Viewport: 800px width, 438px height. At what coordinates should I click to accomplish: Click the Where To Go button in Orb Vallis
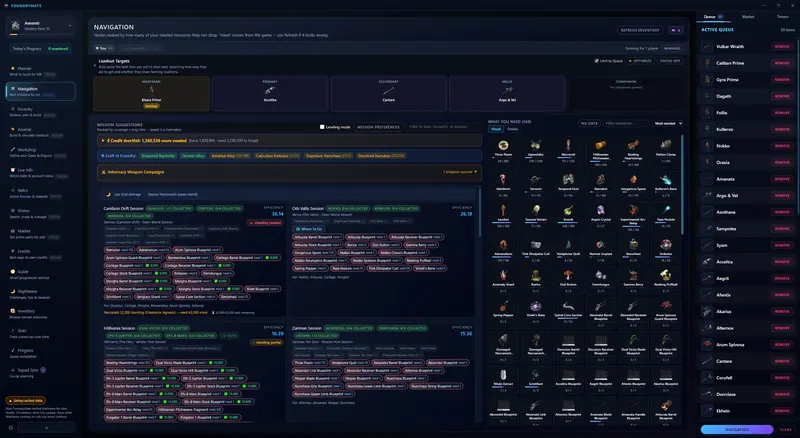point(309,229)
